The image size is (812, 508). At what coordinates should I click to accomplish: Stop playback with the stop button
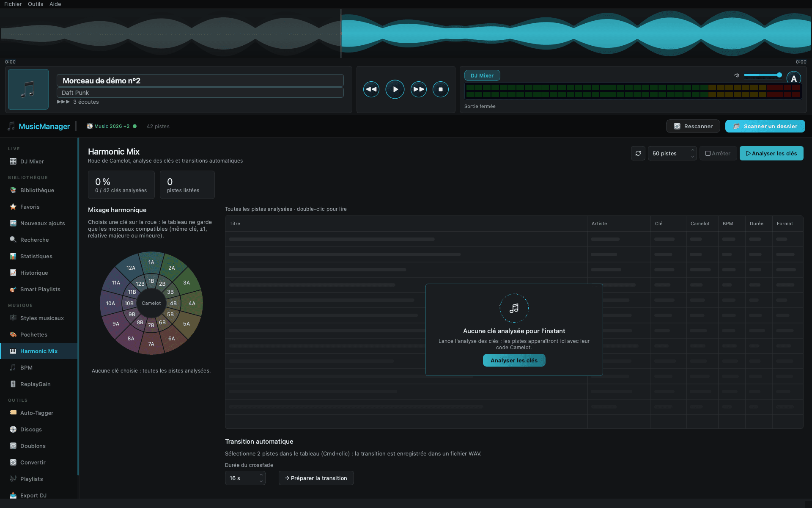440,89
